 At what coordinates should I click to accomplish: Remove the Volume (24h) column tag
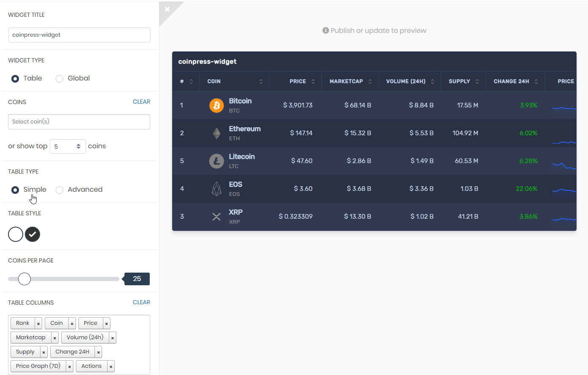[x=113, y=338]
